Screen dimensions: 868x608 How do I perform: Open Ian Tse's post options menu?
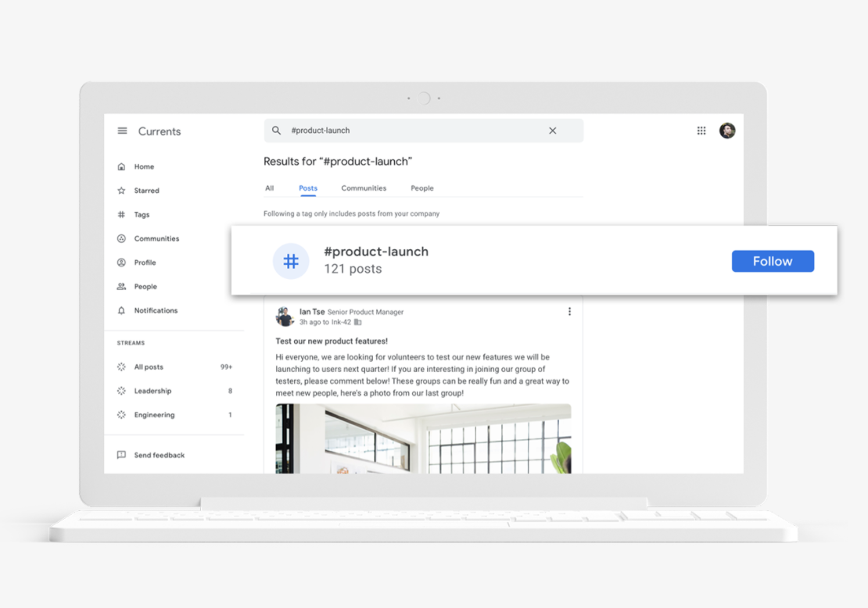pos(569,312)
